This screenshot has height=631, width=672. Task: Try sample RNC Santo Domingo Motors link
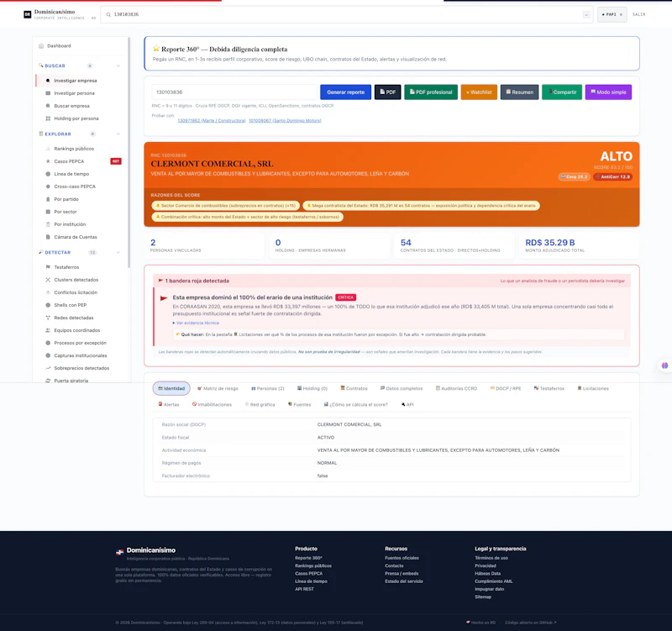285,120
